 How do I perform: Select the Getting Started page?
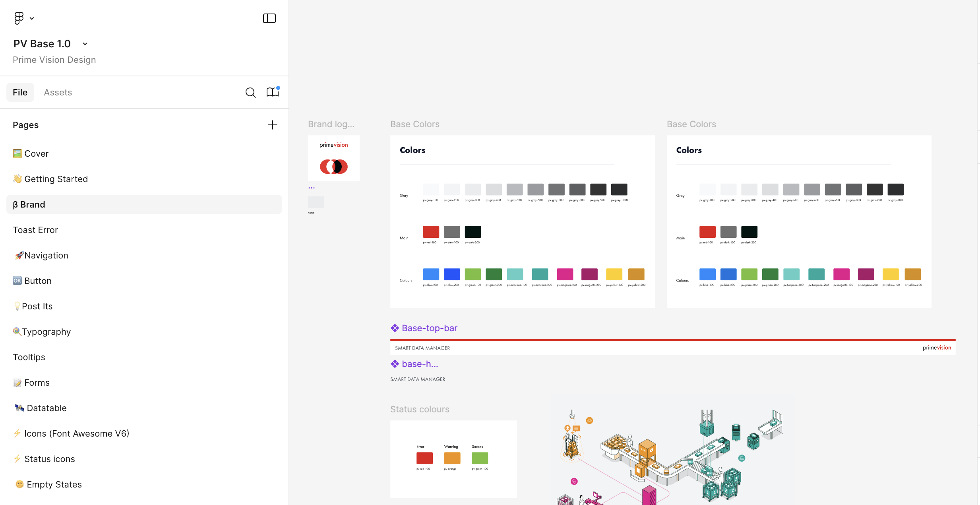click(x=56, y=179)
